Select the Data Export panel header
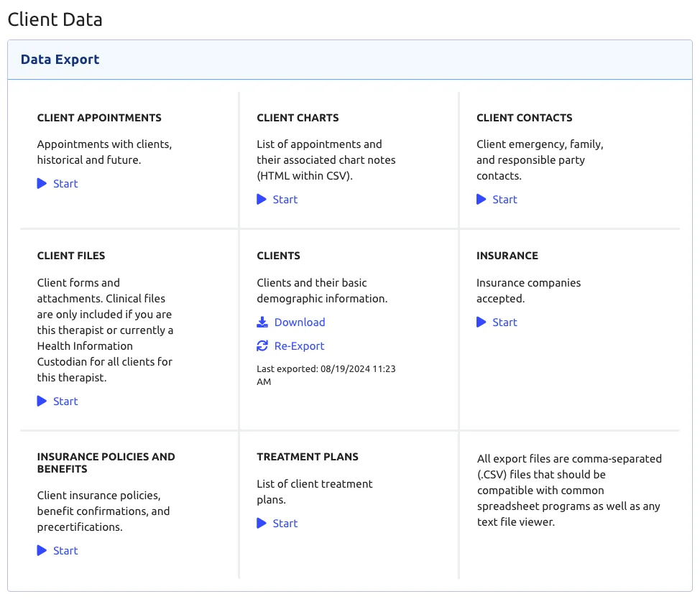Image resolution: width=700 pixels, height=599 pixels. (x=350, y=60)
